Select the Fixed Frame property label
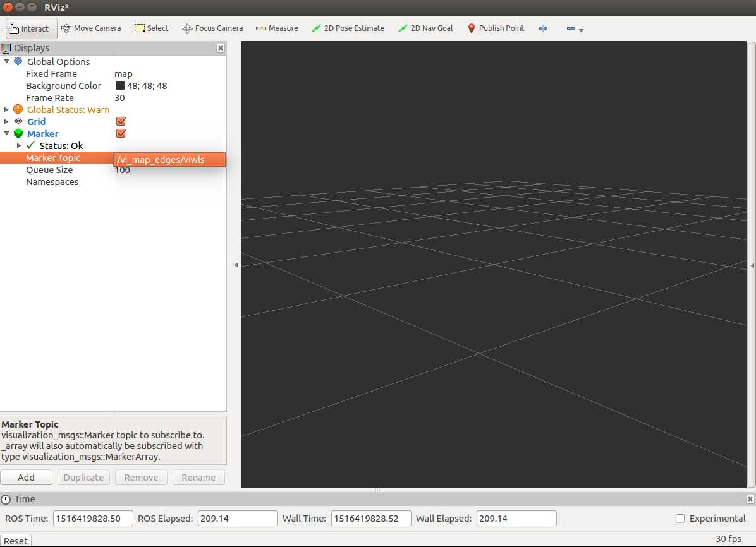The height and width of the screenshot is (547, 756). 51,74
